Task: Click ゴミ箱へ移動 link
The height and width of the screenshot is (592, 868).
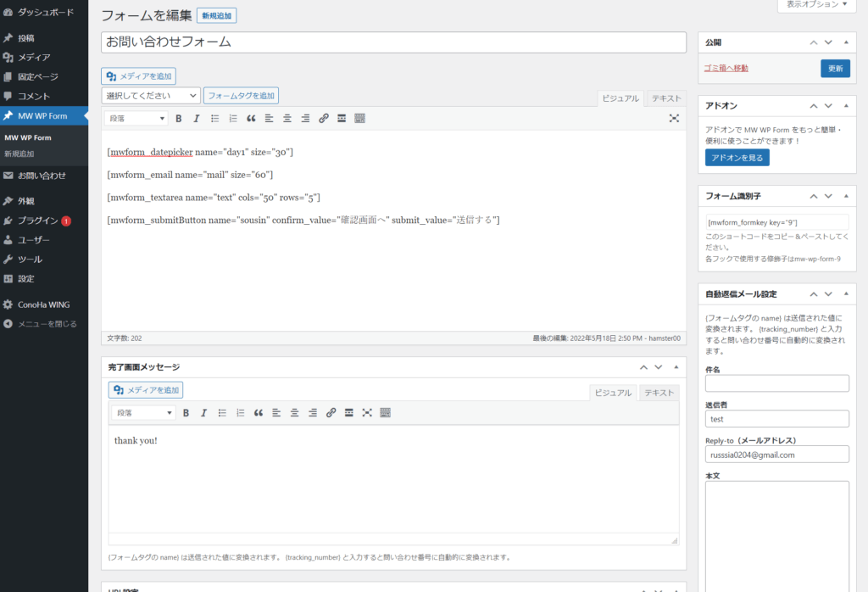Action: 726,68
